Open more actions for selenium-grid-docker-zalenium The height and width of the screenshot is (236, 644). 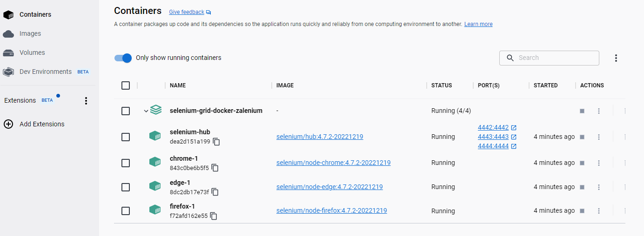(599, 111)
